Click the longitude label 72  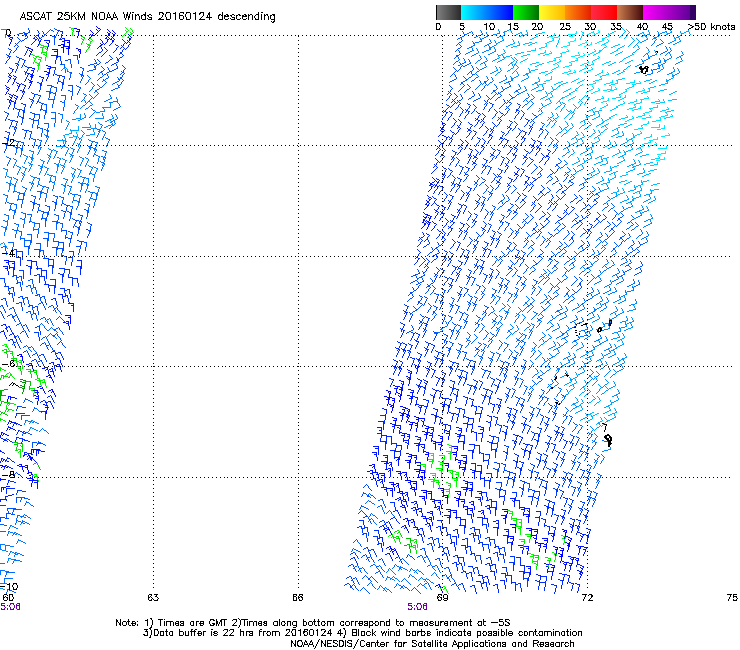[x=587, y=598]
